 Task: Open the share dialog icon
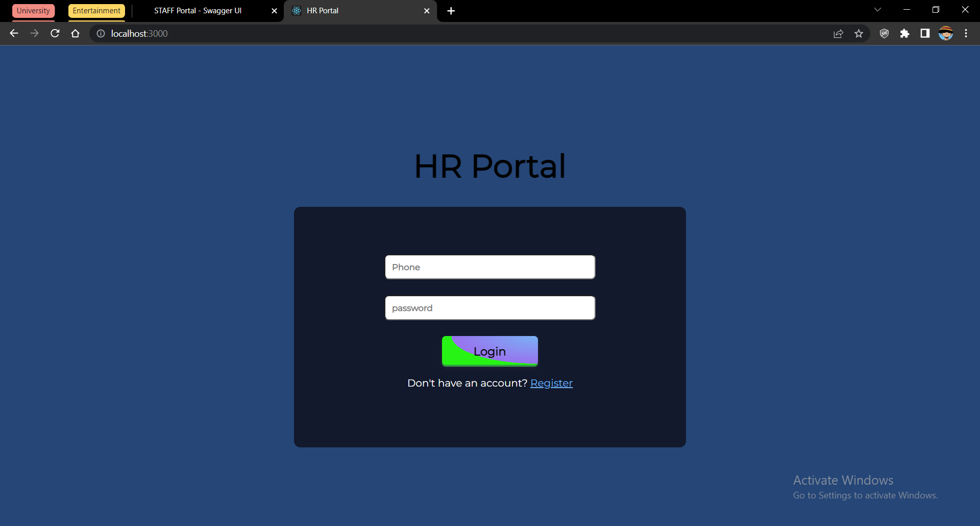[x=839, y=33]
